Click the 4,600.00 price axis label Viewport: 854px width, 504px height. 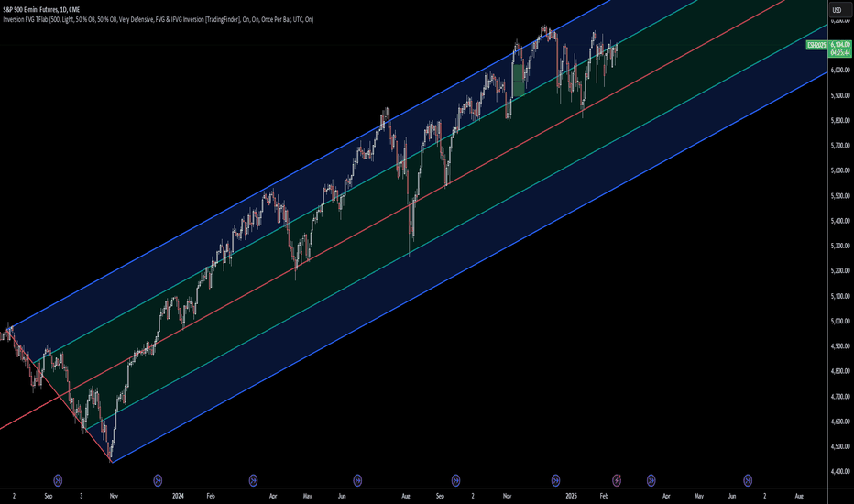tap(840, 422)
